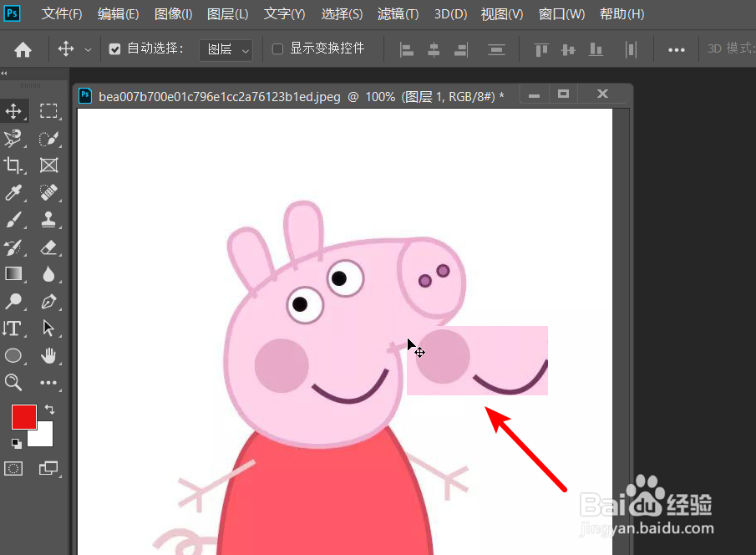Open the 帮助(H) menu
The height and width of the screenshot is (555, 756).
622,14
